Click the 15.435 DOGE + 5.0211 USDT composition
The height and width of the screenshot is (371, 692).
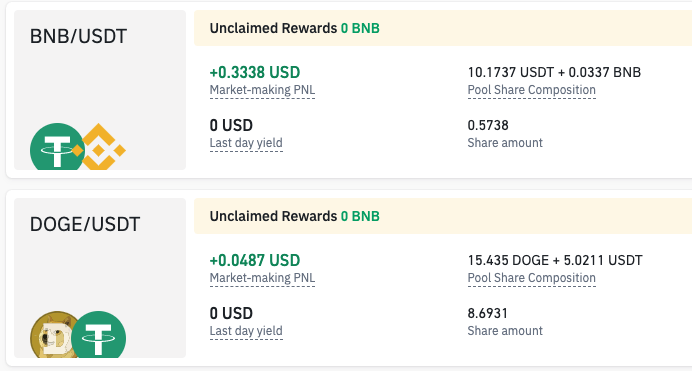tap(555, 260)
